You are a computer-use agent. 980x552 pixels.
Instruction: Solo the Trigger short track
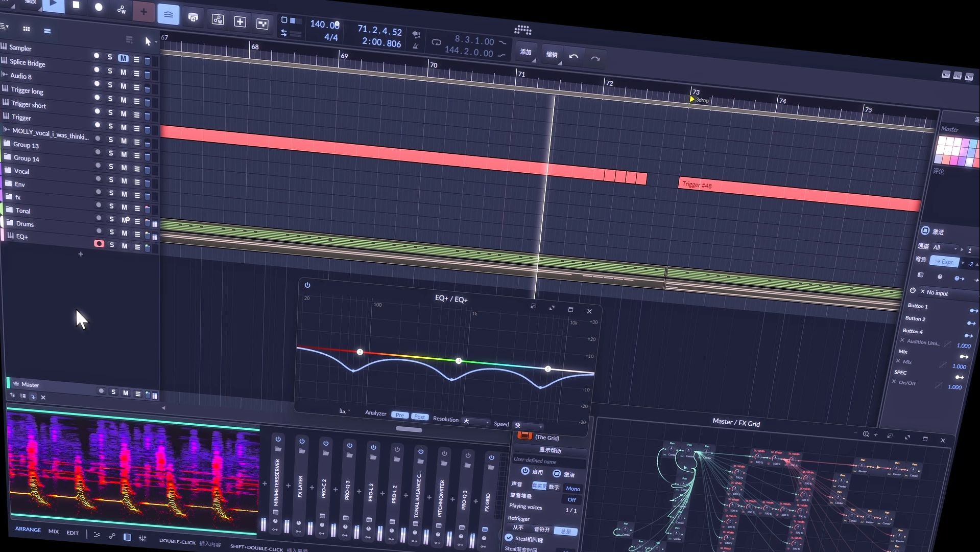[x=110, y=112]
